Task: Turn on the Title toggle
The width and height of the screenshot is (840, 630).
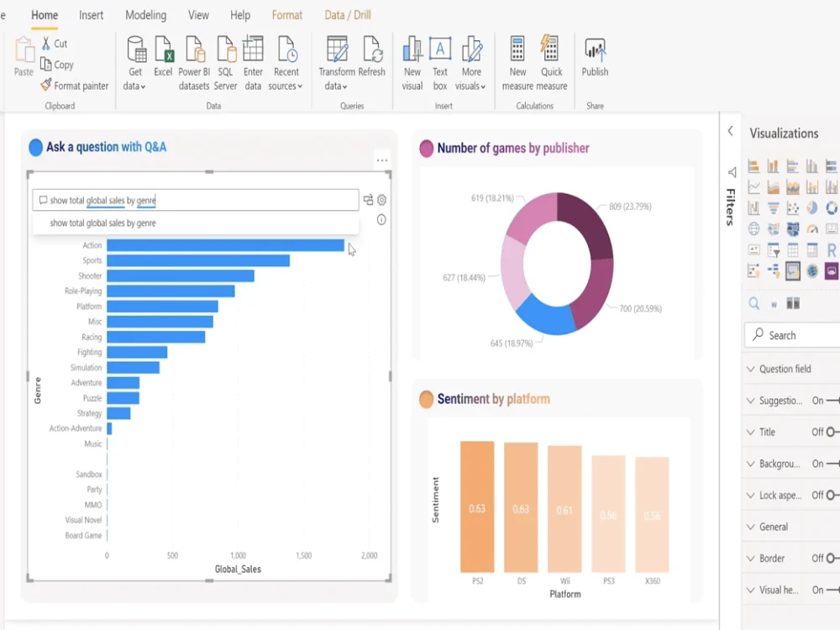Action: pos(830,432)
